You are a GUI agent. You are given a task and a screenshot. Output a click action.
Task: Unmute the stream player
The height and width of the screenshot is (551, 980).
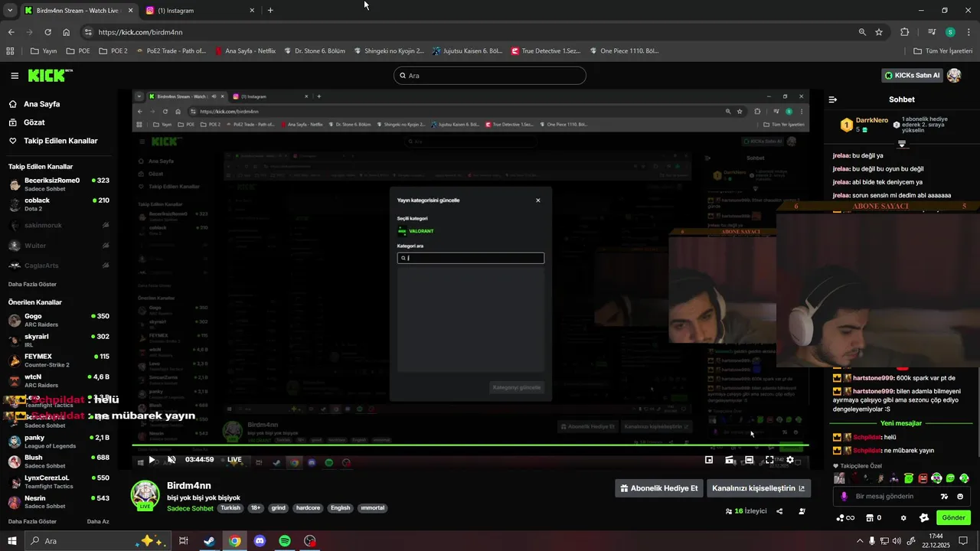(x=171, y=460)
